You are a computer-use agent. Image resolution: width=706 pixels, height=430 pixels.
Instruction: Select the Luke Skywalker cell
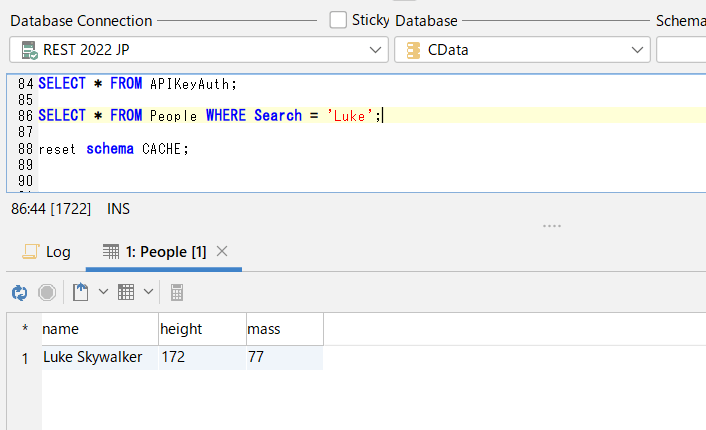coord(100,358)
